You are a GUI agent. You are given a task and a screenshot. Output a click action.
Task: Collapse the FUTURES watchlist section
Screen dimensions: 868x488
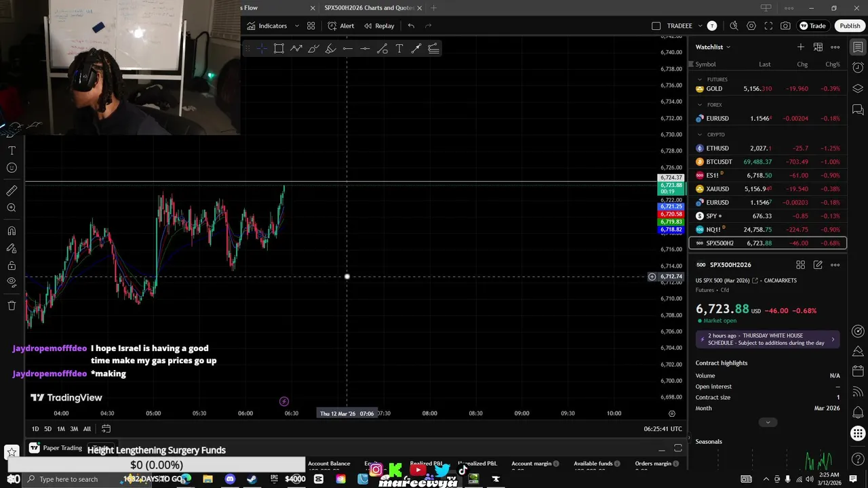pyautogui.click(x=700, y=79)
